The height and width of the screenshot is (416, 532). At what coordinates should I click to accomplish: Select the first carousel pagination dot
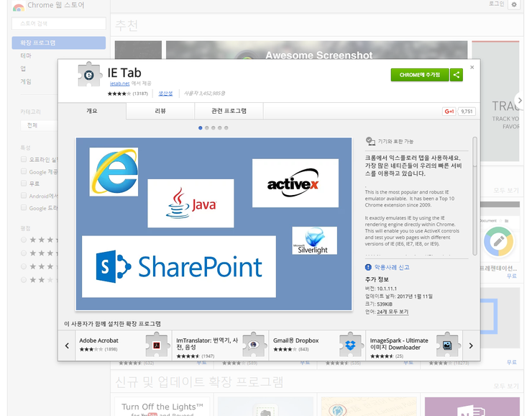(200, 127)
